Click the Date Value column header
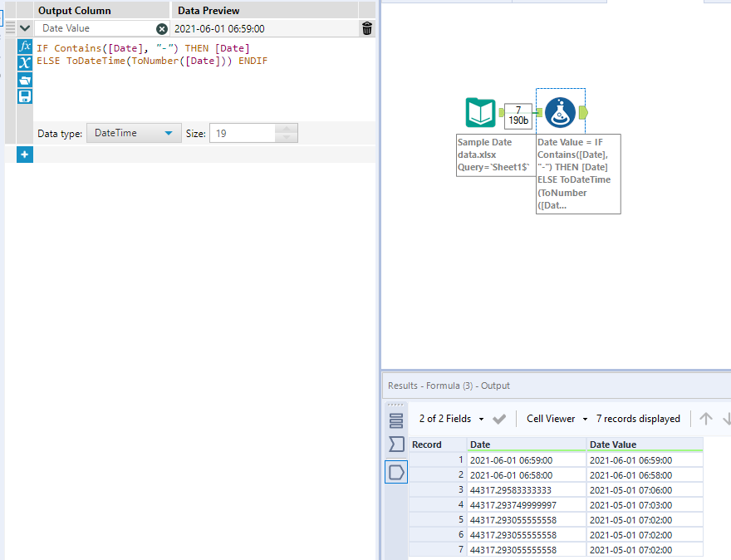The image size is (731, 560). [x=613, y=445]
